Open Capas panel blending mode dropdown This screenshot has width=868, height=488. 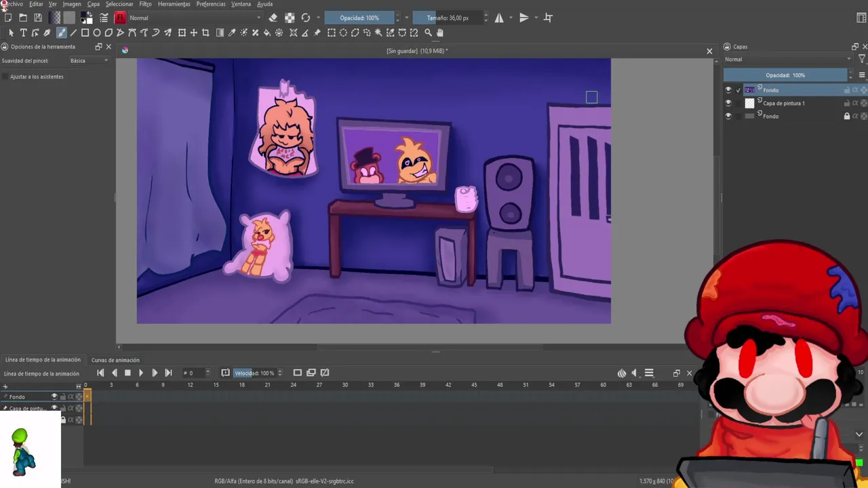pyautogui.click(x=788, y=60)
